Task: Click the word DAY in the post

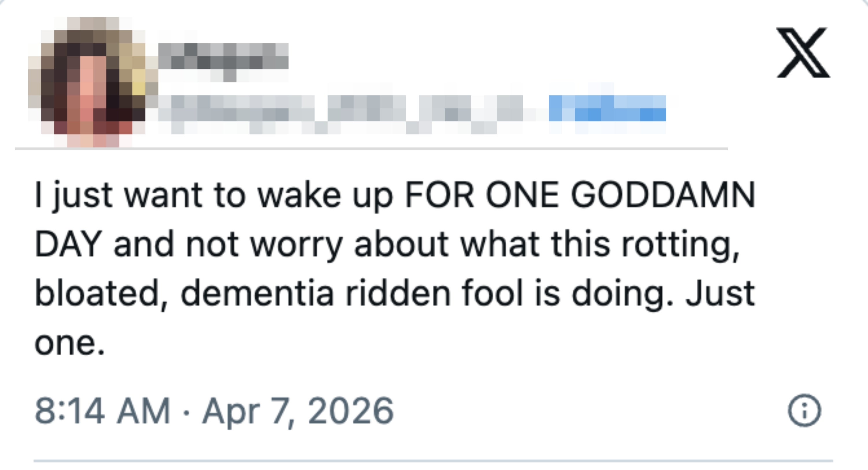Action: click(x=68, y=244)
